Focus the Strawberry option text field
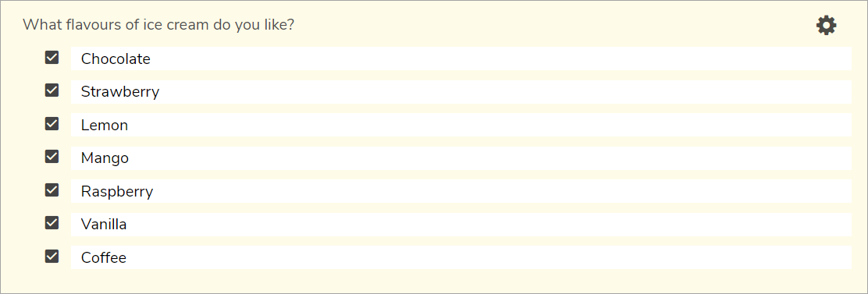Image resolution: width=868 pixels, height=294 pixels. pyautogui.click(x=461, y=92)
